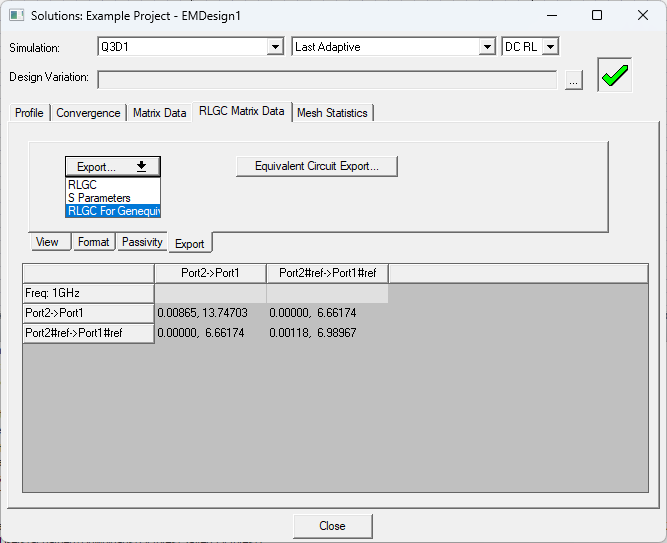667x543 pixels.
Task: Click the Export dropdown button
Action: 112,167
